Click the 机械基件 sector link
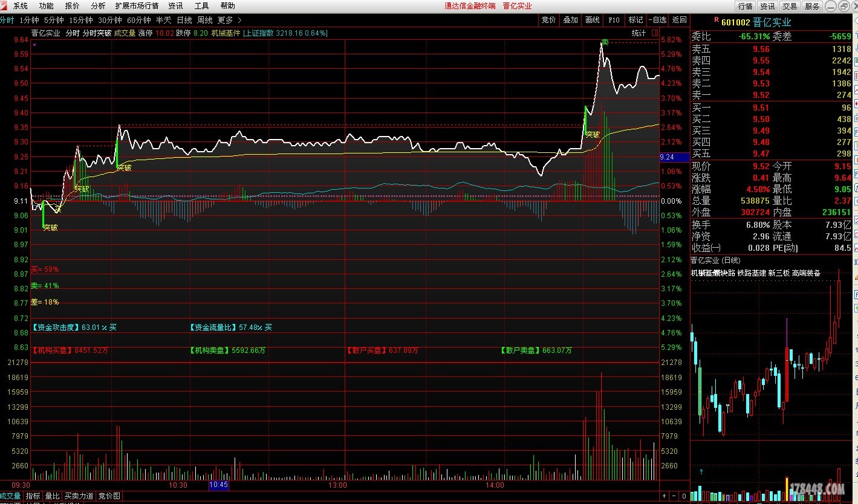 (x=226, y=33)
